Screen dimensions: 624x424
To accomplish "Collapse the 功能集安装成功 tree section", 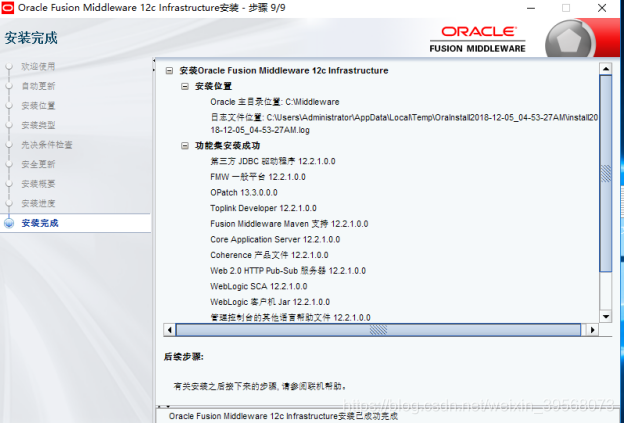I will tap(185, 146).
